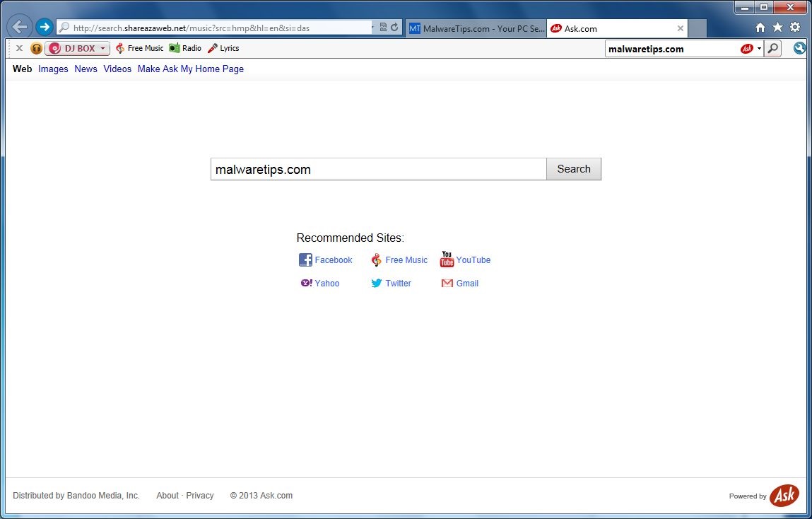Expand the DJ BOX dropdown
The height and width of the screenshot is (519, 812).
pyautogui.click(x=102, y=49)
